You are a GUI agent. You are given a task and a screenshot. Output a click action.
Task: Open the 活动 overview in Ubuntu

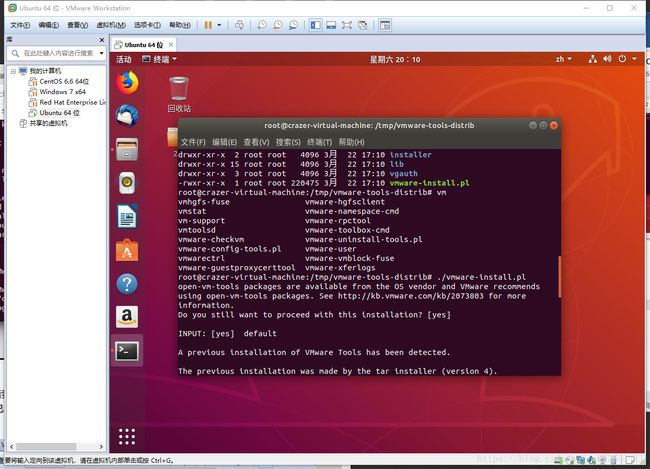(x=124, y=59)
